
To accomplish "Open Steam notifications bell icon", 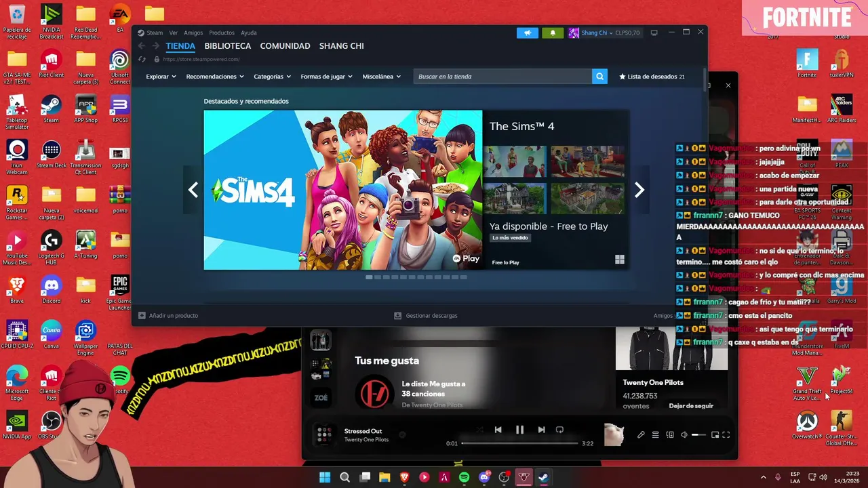I will pyautogui.click(x=553, y=33).
